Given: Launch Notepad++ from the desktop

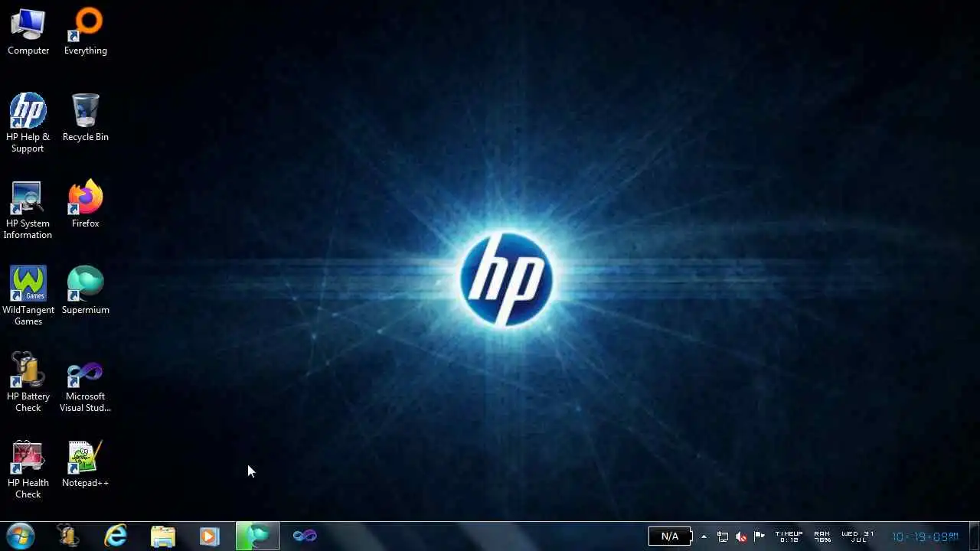Looking at the screenshot, I should click(x=86, y=464).
